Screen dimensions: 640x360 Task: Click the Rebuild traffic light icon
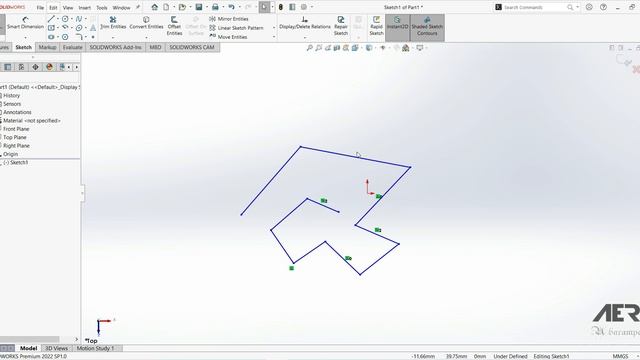[281, 7]
